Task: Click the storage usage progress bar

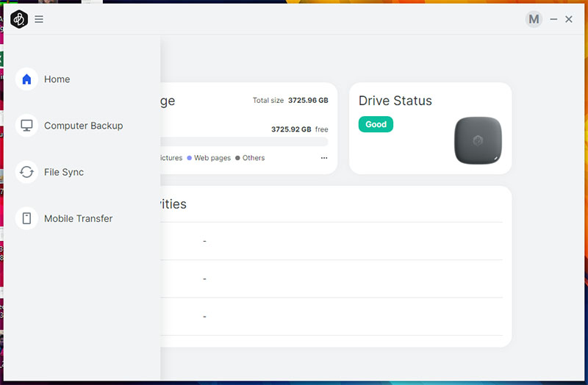Action: (x=244, y=142)
